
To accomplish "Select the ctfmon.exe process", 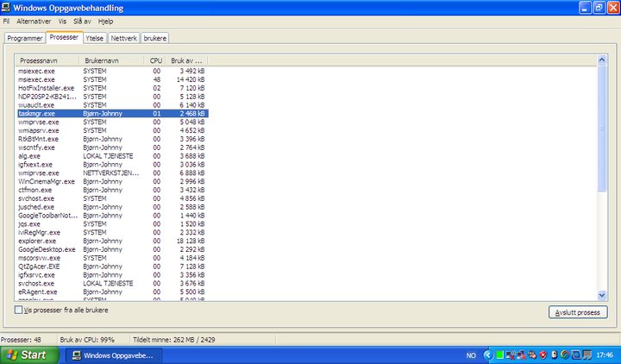I will point(112,190).
